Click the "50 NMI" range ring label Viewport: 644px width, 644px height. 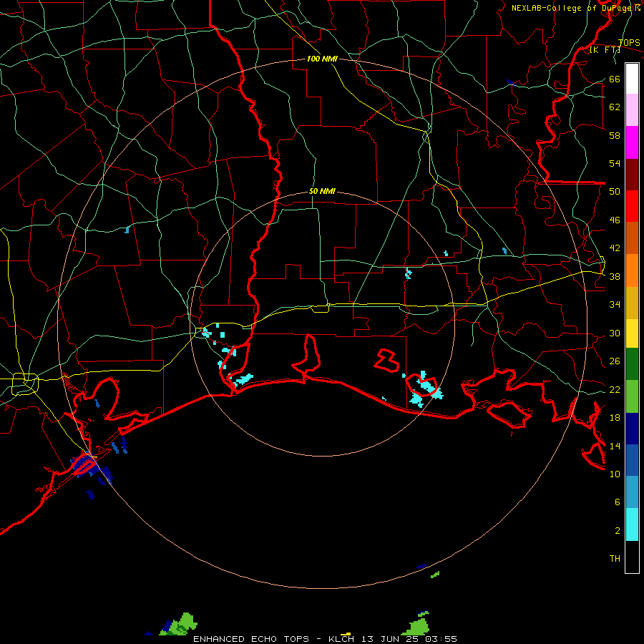pyautogui.click(x=322, y=191)
